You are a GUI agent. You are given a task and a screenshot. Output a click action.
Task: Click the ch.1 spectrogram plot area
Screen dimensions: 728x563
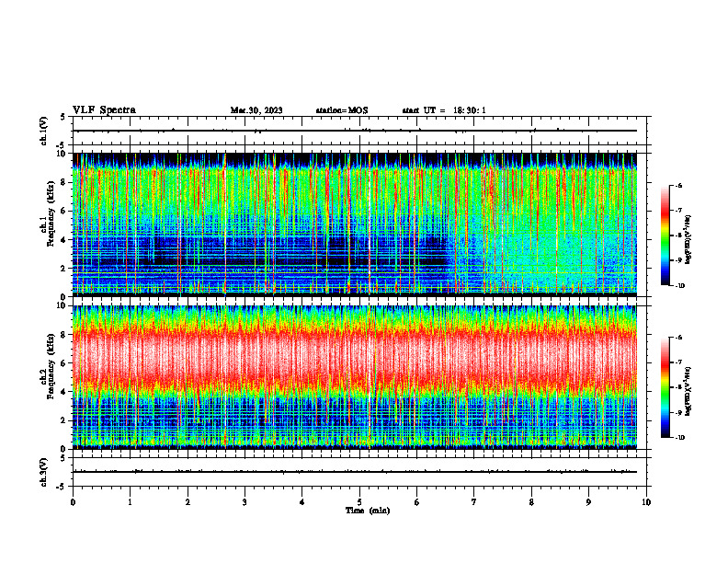coord(354,224)
